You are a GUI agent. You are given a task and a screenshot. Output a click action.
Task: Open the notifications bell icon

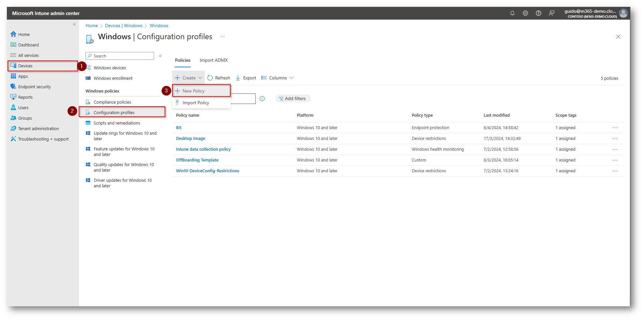tap(512, 13)
